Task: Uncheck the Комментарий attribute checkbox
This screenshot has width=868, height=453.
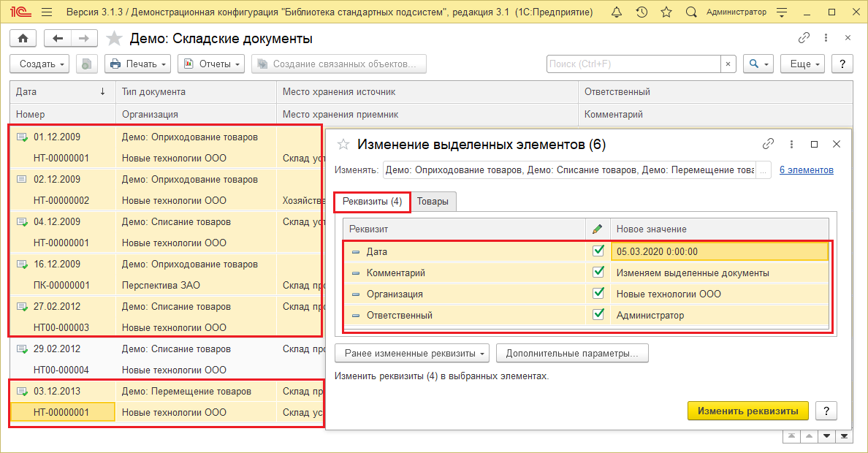Action: [x=598, y=272]
